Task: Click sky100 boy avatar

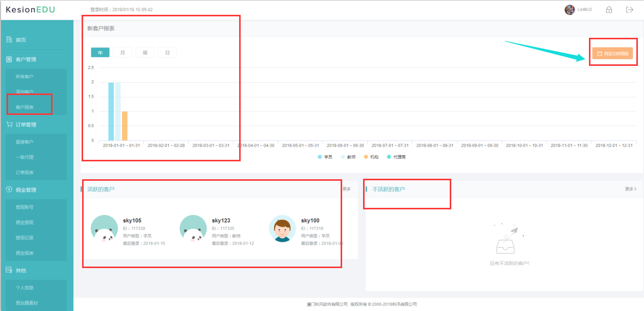Action: [x=282, y=228]
